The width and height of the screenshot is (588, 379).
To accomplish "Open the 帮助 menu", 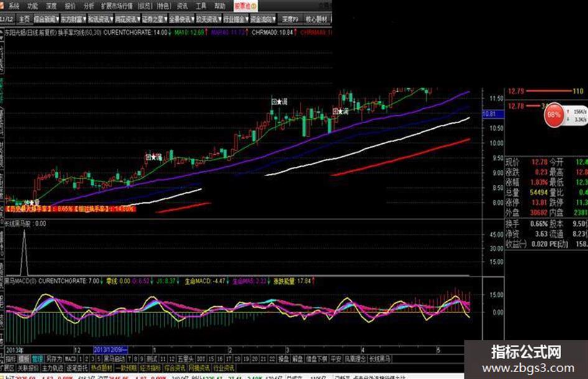I will coord(220,6).
